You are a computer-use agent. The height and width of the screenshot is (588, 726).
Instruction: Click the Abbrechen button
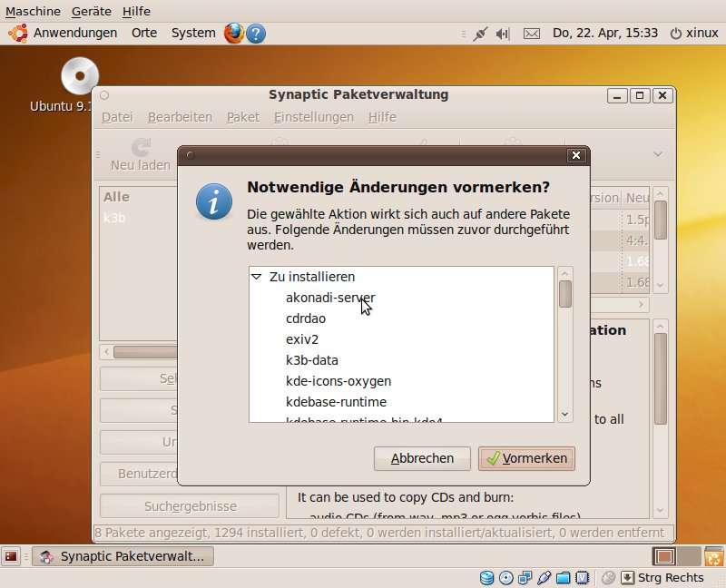pos(422,458)
